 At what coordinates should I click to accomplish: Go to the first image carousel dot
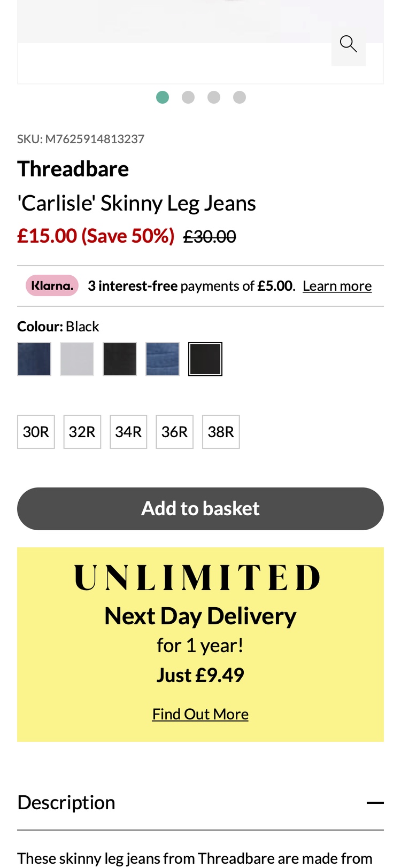(x=163, y=97)
